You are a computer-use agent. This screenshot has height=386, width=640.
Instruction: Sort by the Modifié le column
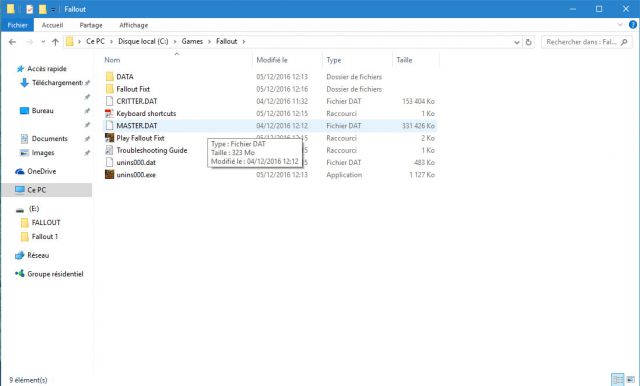[272, 60]
